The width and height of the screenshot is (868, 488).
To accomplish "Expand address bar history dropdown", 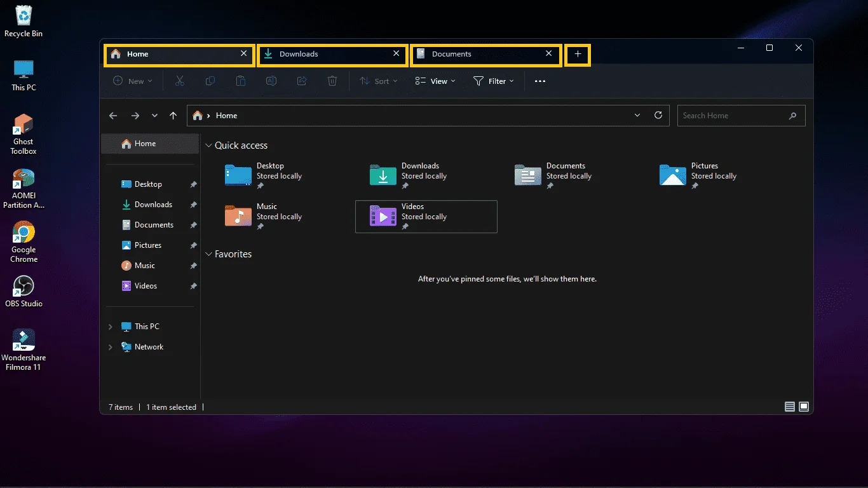I will [637, 115].
